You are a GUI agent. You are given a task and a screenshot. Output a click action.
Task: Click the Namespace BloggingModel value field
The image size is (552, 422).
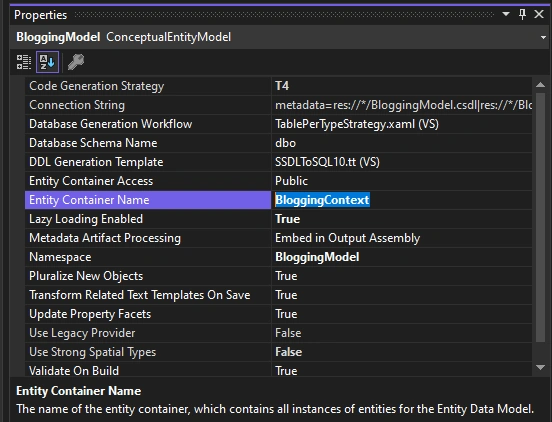(x=402, y=257)
